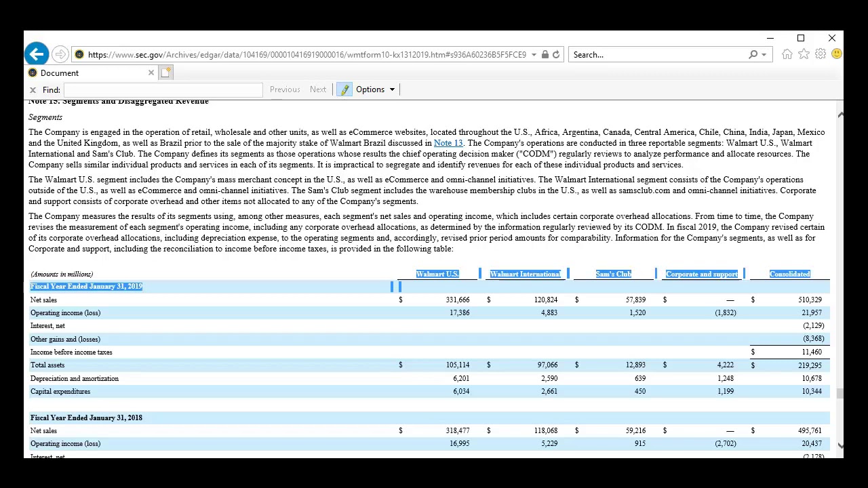Open a new tab
This screenshot has height=488, width=868.
[x=166, y=73]
